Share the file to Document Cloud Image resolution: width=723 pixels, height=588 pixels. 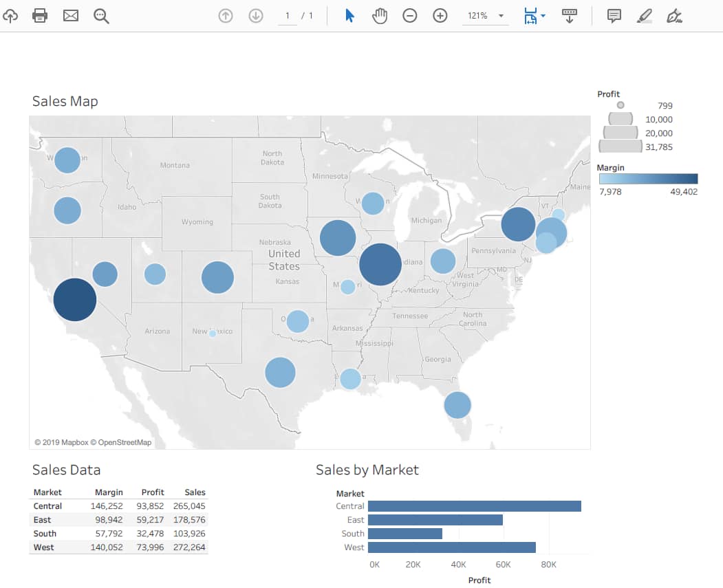(x=10, y=15)
